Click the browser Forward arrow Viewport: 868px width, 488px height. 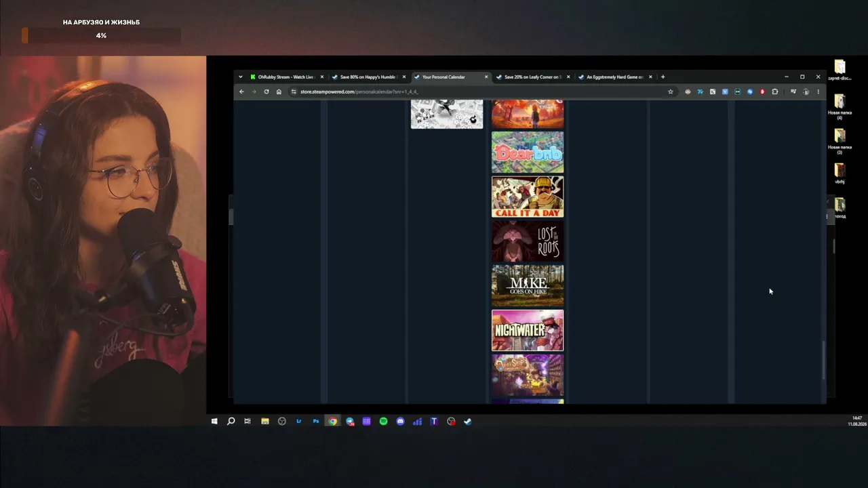[x=254, y=91]
